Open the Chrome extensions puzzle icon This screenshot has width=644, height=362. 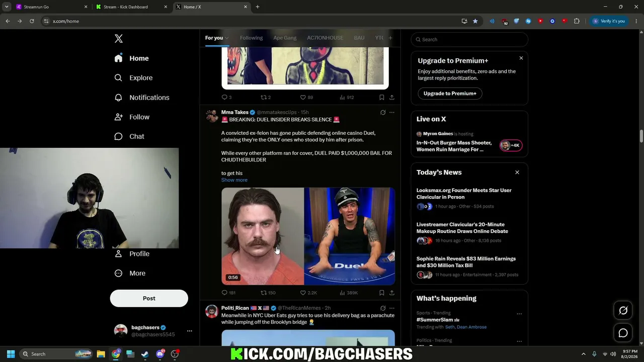[577, 21]
